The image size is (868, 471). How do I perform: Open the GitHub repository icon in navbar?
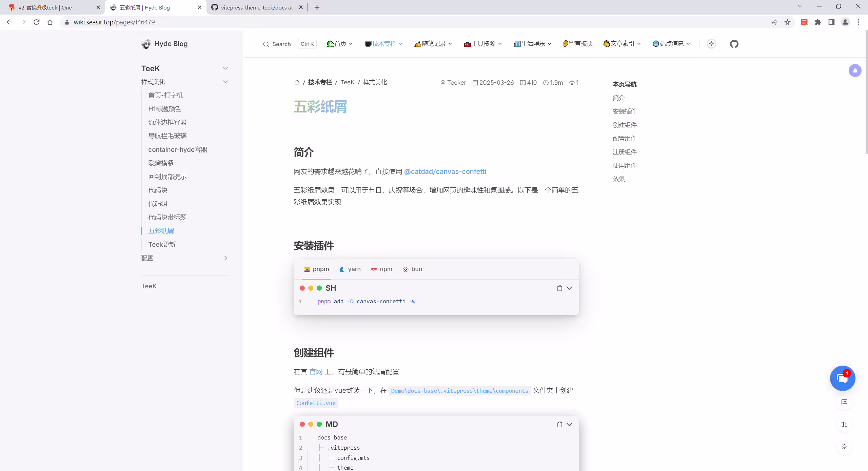[x=734, y=44]
